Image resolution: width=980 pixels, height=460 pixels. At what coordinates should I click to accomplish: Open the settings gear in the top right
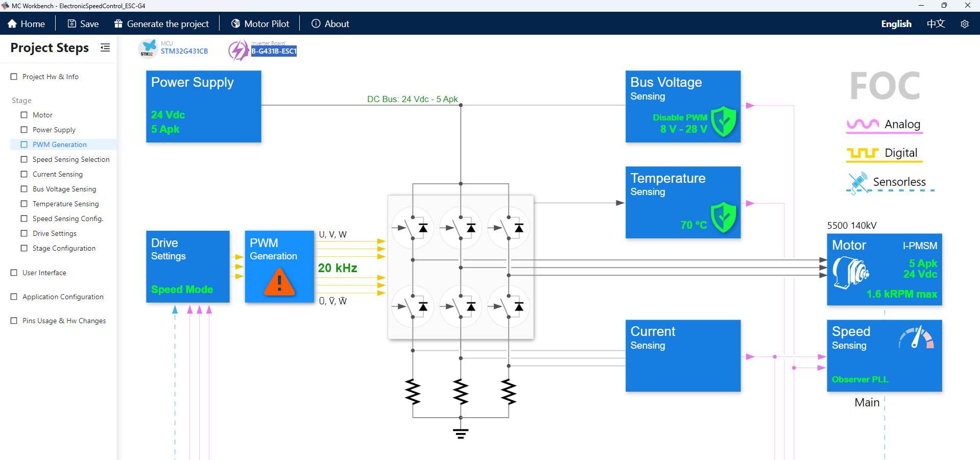pyautogui.click(x=965, y=24)
